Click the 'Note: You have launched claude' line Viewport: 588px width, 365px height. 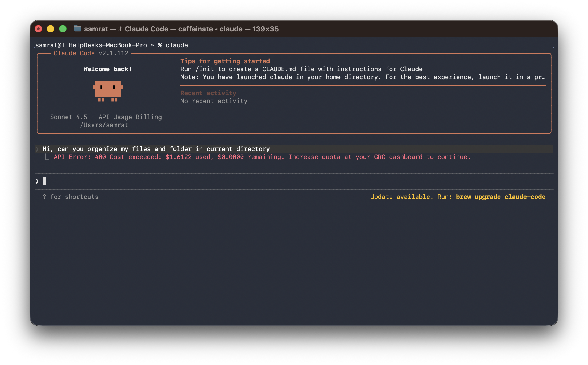(363, 77)
